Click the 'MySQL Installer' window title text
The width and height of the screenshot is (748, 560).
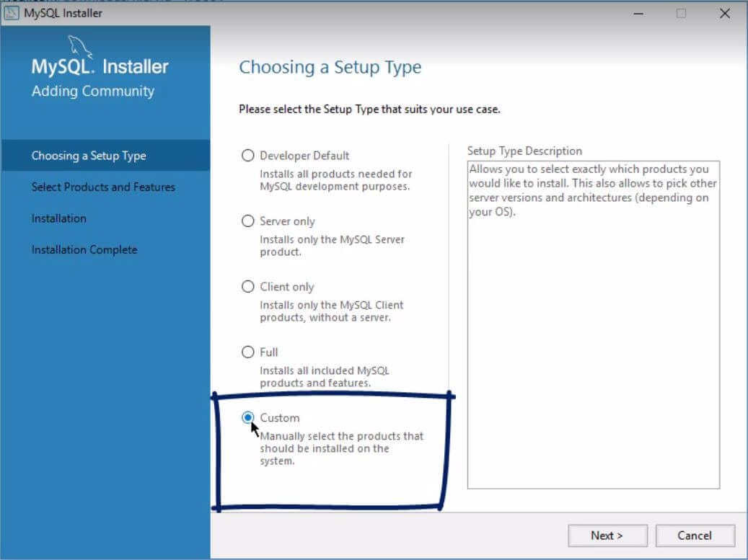coord(63,14)
